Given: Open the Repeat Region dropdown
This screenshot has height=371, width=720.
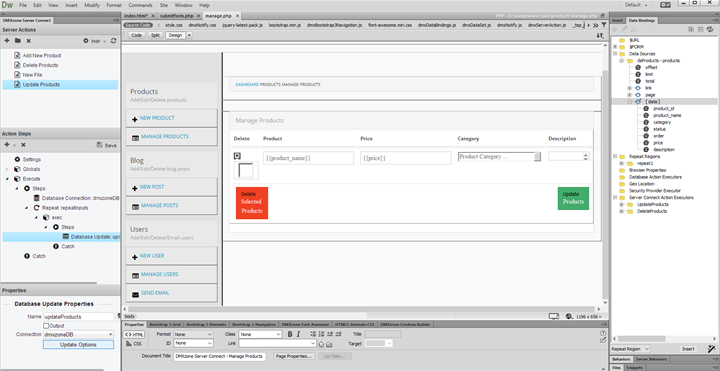Looking at the screenshot, I should coord(630,349).
